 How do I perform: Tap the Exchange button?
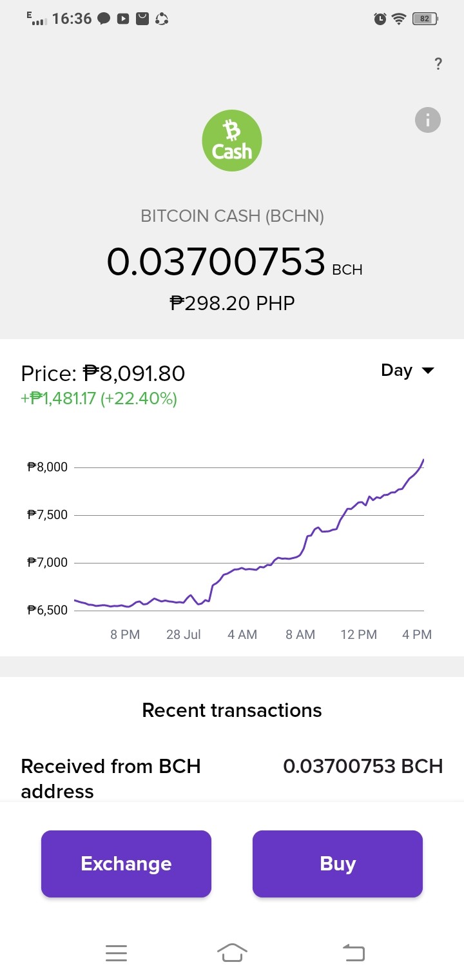pyautogui.click(x=126, y=864)
